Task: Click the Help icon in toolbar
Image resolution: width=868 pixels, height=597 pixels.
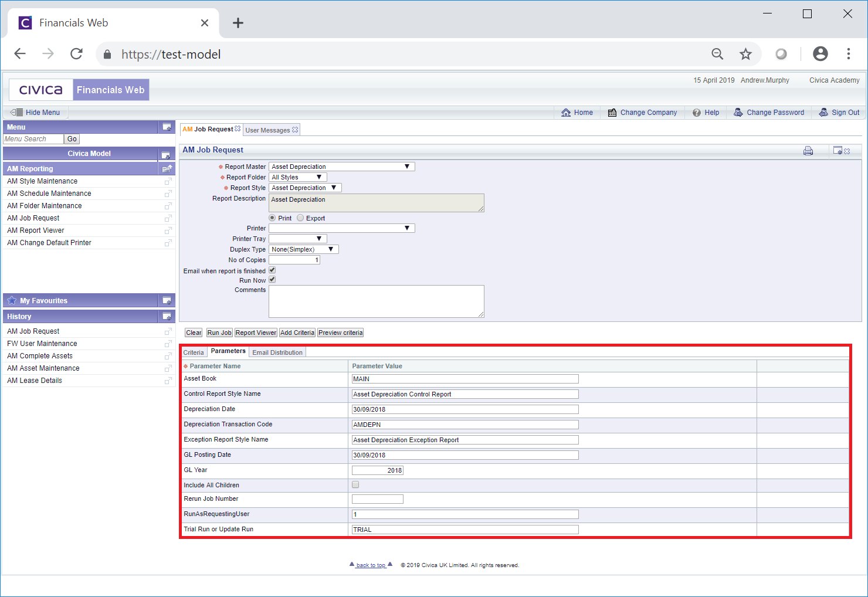Action: (697, 113)
